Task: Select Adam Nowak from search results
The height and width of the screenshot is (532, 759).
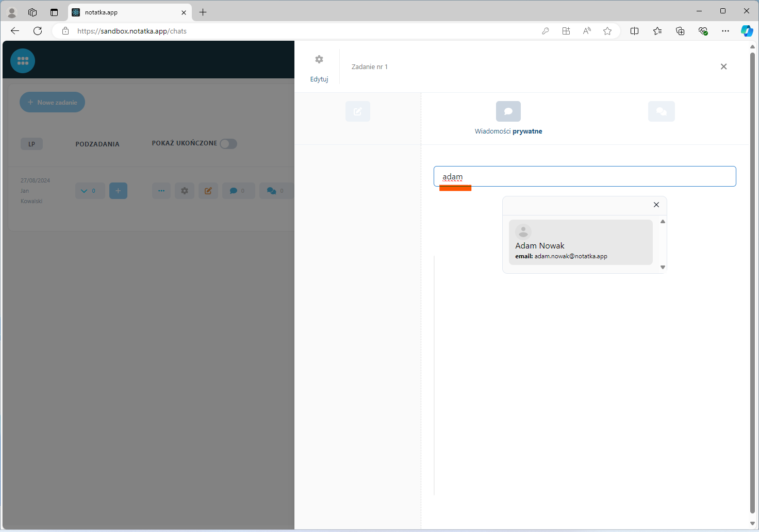Action: pos(580,242)
